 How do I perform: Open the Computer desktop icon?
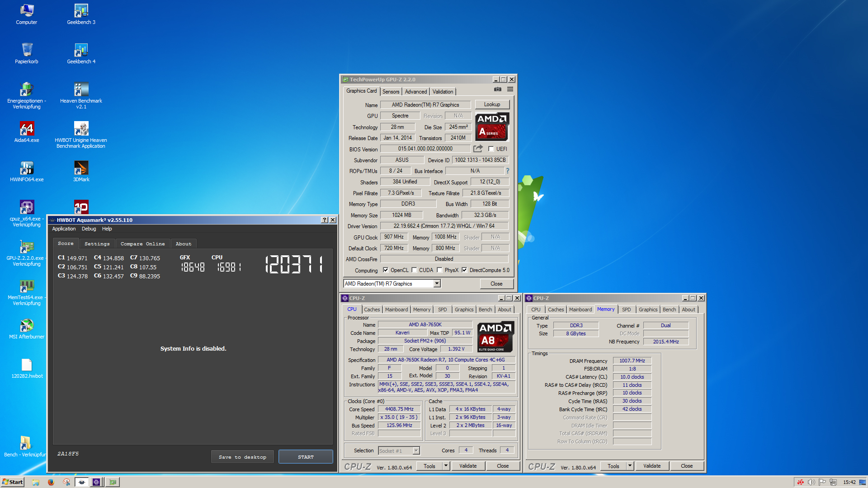click(27, 14)
